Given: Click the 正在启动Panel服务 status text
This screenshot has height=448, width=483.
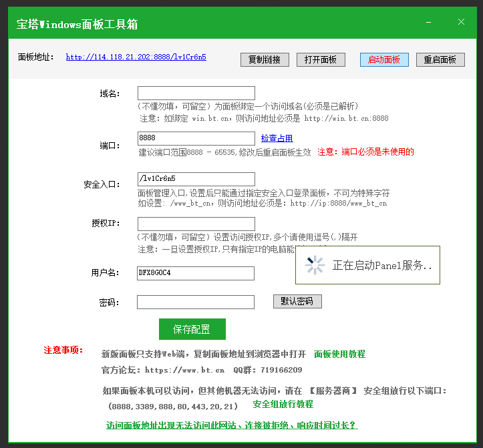Looking at the screenshot, I should (382, 266).
